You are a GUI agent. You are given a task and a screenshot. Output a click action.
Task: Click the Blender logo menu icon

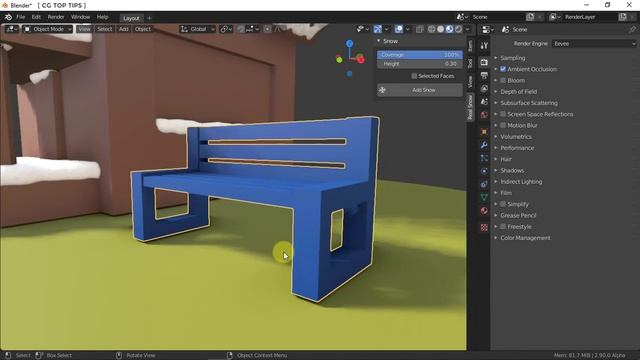[x=8, y=17]
